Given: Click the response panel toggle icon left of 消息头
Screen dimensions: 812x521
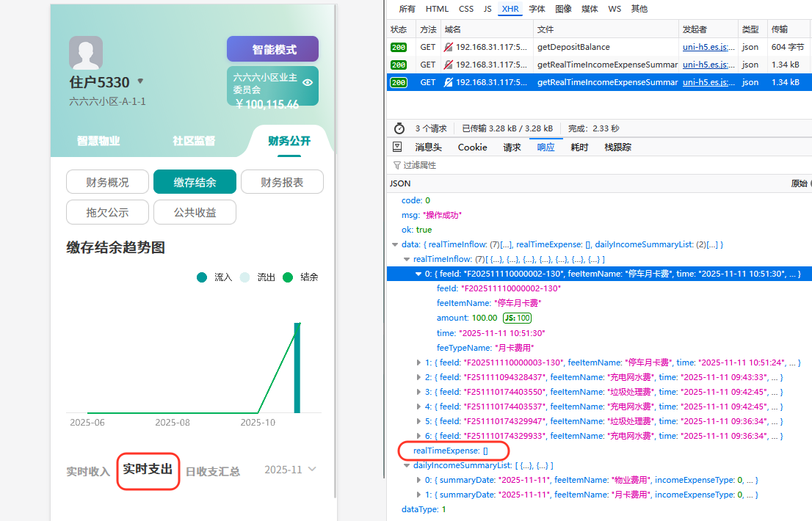Looking at the screenshot, I should pyautogui.click(x=397, y=147).
